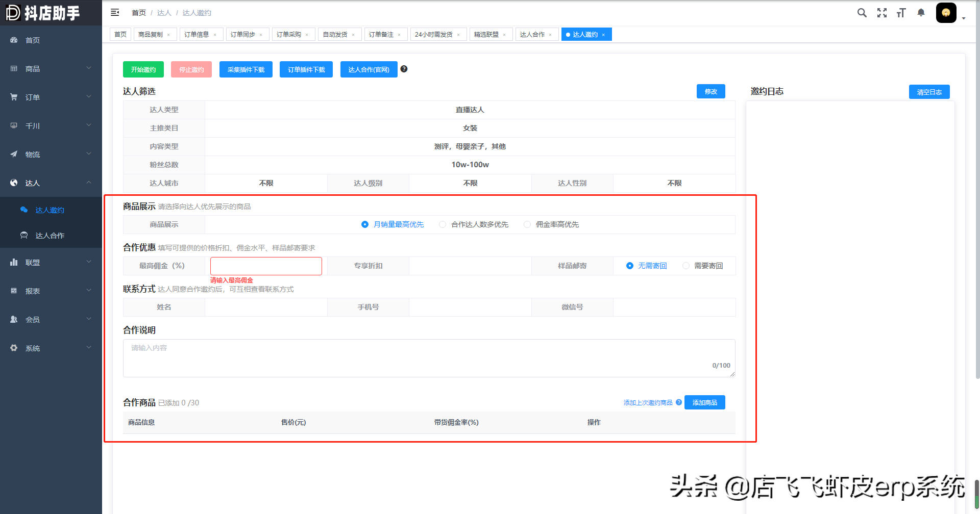The width and height of the screenshot is (980, 514).
Task: Click the 清空日志 button
Action: 929,92
